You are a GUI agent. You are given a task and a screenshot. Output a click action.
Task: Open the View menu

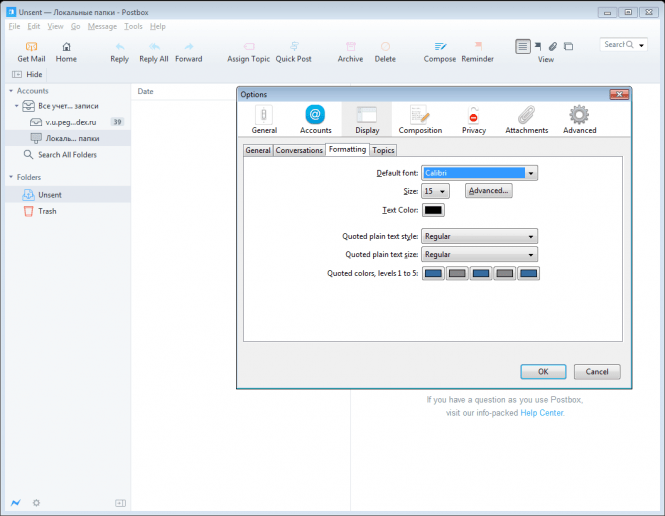point(55,26)
